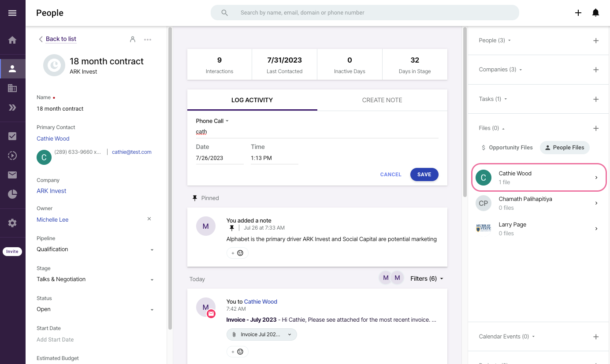Screen dimensions: 610x364
Task: Open Michelle Lee owner link
Action: click(52, 219)
